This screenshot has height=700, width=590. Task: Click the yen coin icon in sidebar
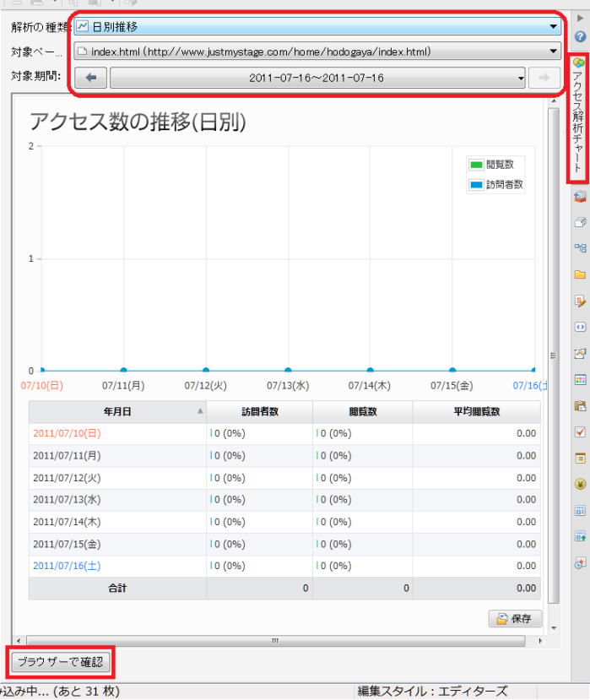[x=580, y=484]
